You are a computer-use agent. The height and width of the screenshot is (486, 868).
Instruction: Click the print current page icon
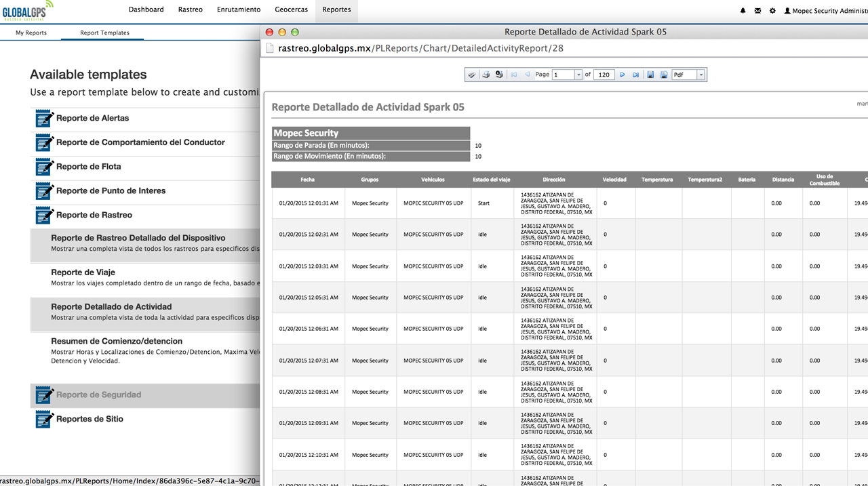point(499,75)
